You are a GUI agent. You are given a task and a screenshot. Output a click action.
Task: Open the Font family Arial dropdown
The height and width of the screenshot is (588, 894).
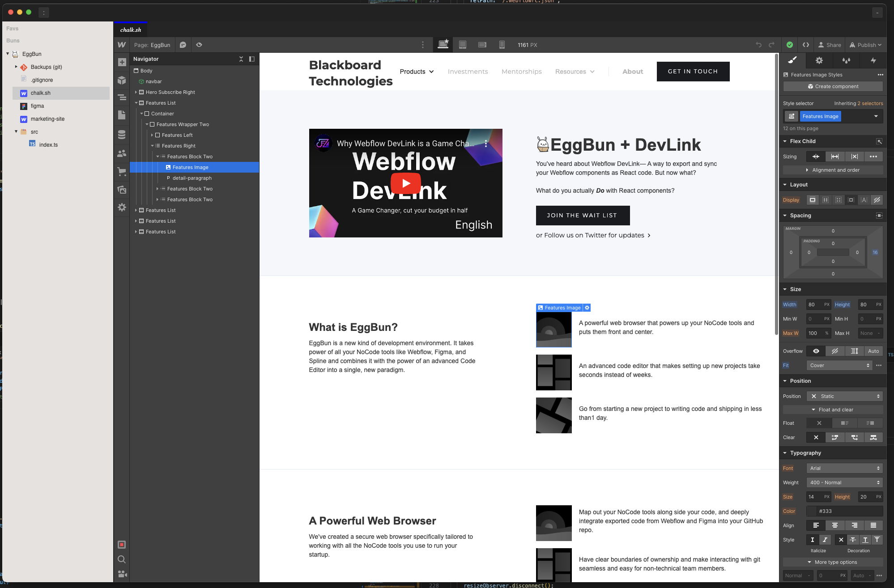[x=844, y=468]
